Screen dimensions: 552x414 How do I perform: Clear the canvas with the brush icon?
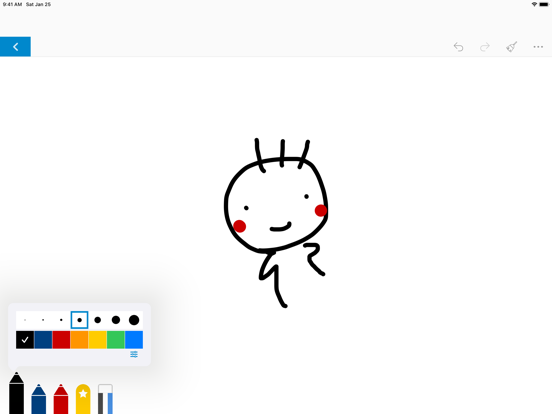pyautogui.click(x=512, y=46)
